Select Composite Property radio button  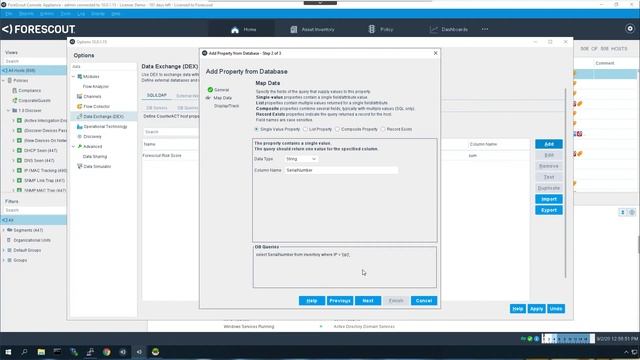coord(338,129)
